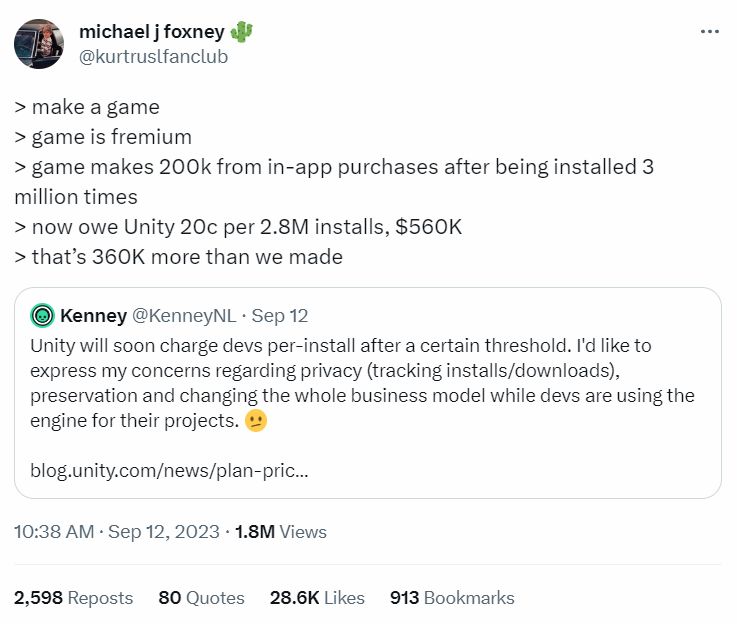The height and width of the screenshot is (624, 737).
Task: Open michael j foxney's profile avatar
Action: (x=39, y=44)
